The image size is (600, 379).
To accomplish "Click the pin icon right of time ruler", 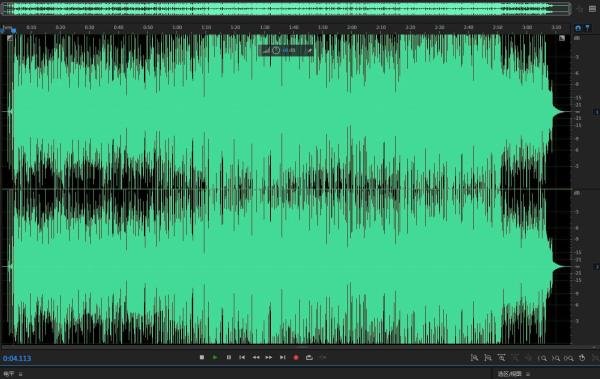I will click(x=587, y=28).
